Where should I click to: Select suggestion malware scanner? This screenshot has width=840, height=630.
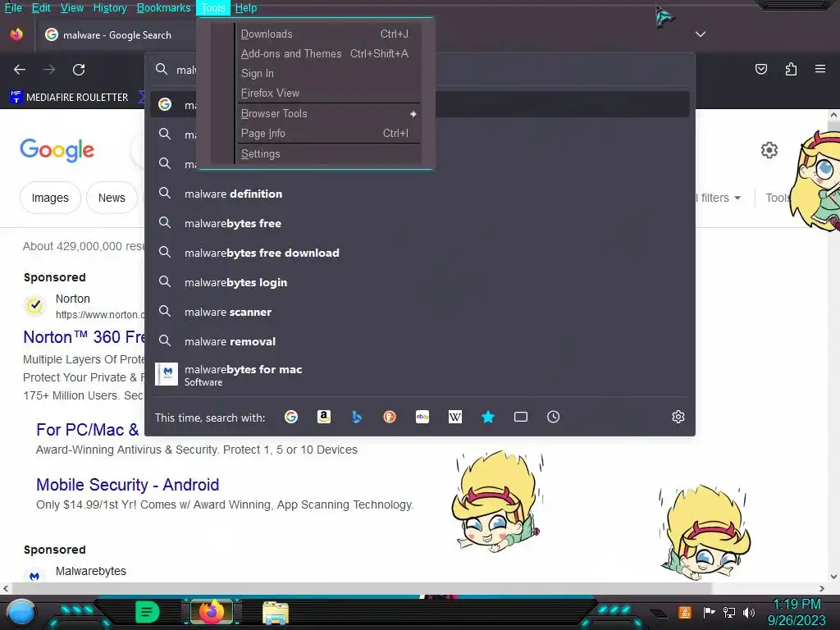click(x=420, y=312)
